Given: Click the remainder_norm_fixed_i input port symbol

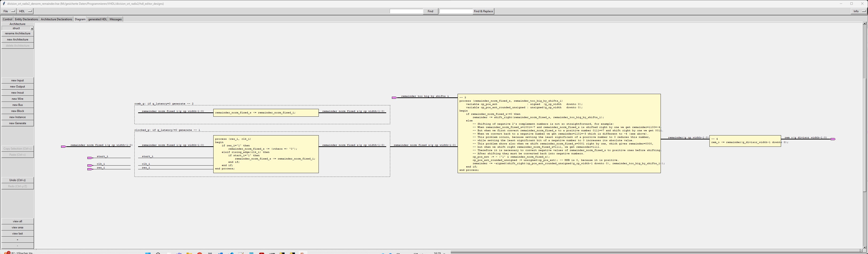Looking at the screenshot, I should [x=63, y=147].
